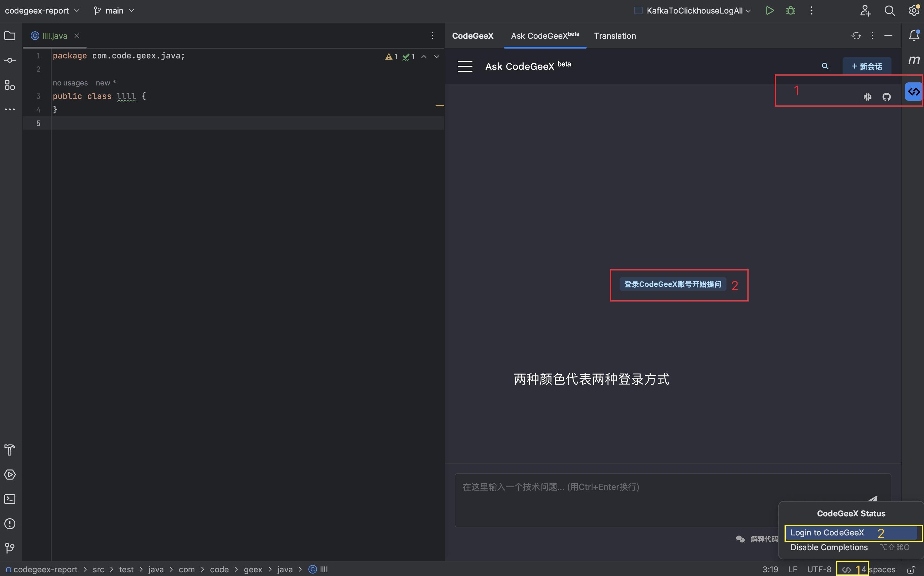Viewport: 924px width, 576px height.
Task: Open the Commit tool window
Action: [x=10, y=60]
